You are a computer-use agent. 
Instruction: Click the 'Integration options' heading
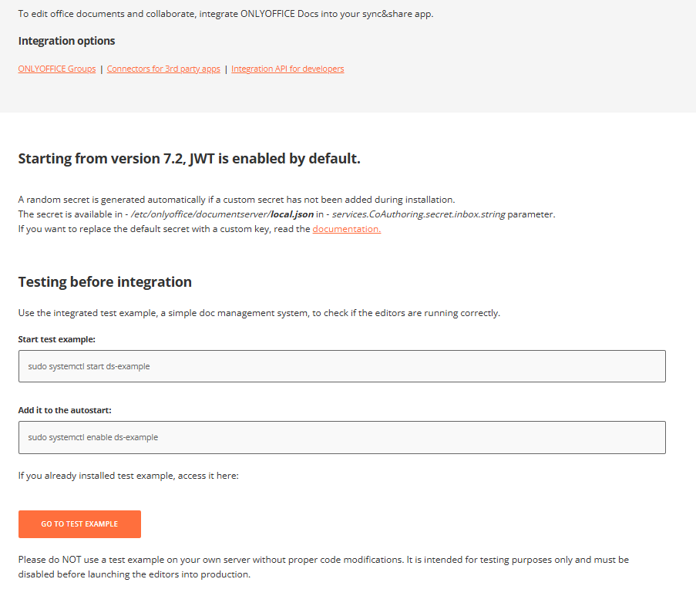pyautogui.click(x=66, y=41)
